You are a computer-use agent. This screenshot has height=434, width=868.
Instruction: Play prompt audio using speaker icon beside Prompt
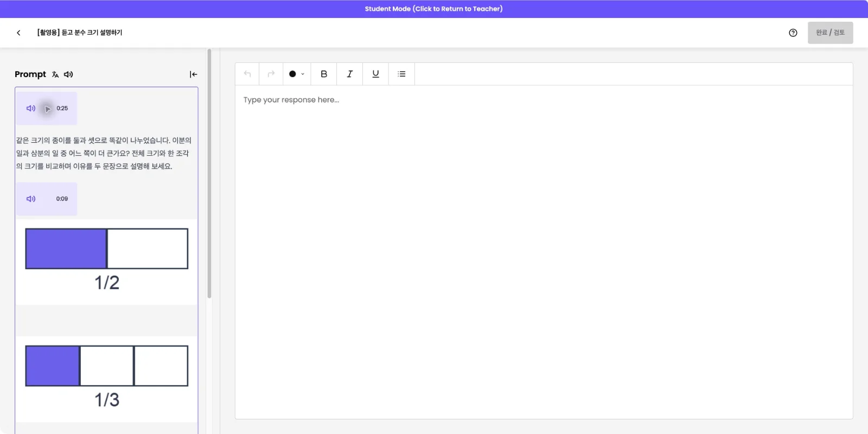point(68,74)
